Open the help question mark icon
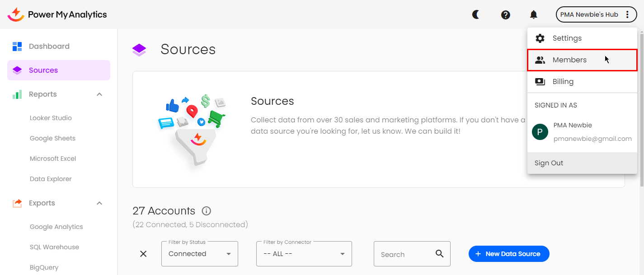The image size is (644, 275). [x=506, y=14]
